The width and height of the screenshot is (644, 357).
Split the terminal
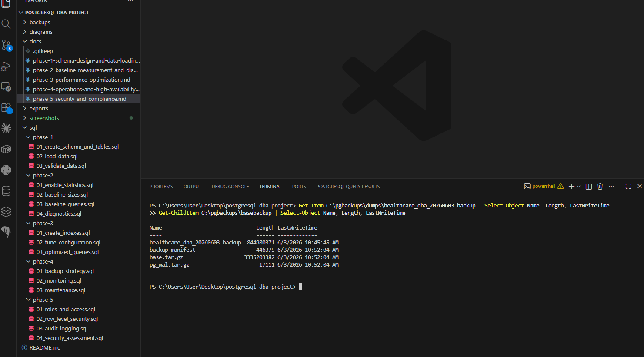tap(589, 186)
